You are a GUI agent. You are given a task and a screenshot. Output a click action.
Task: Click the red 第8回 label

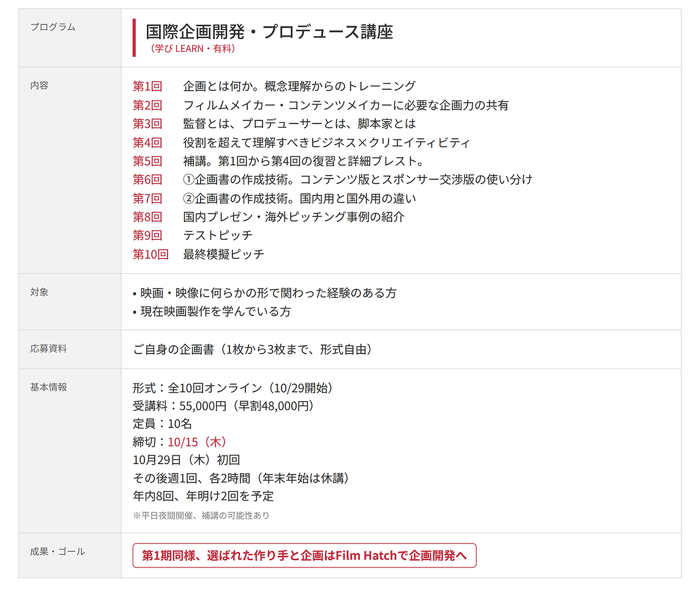(x=147, y=216)
